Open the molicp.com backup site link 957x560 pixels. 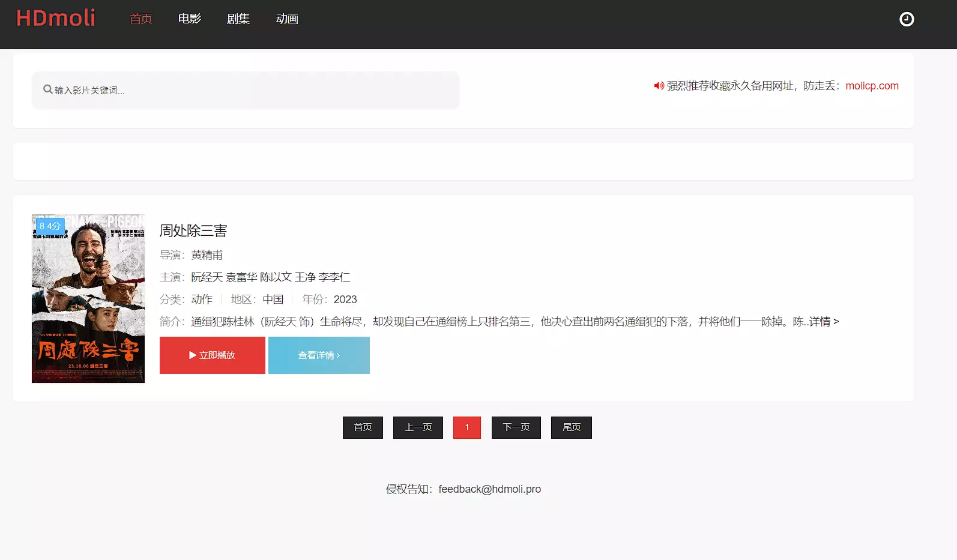872,86
